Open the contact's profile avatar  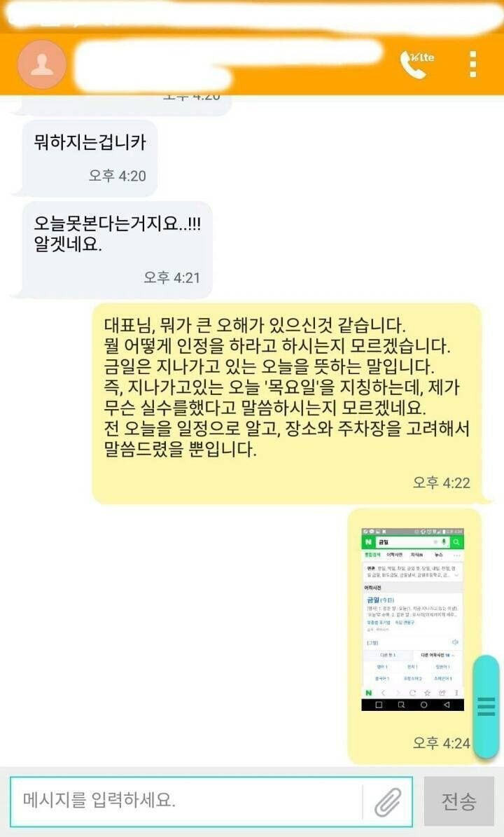(x=42, y=64)
